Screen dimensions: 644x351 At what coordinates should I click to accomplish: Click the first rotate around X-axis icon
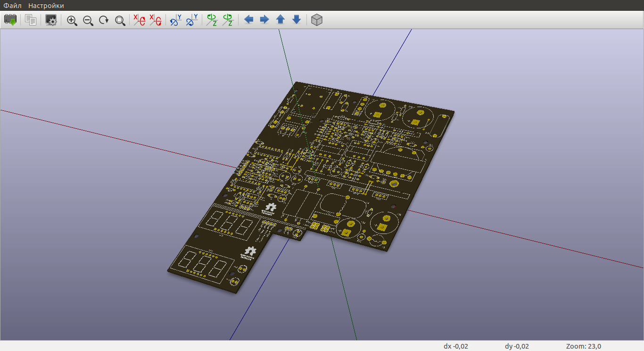click(139, 20)
